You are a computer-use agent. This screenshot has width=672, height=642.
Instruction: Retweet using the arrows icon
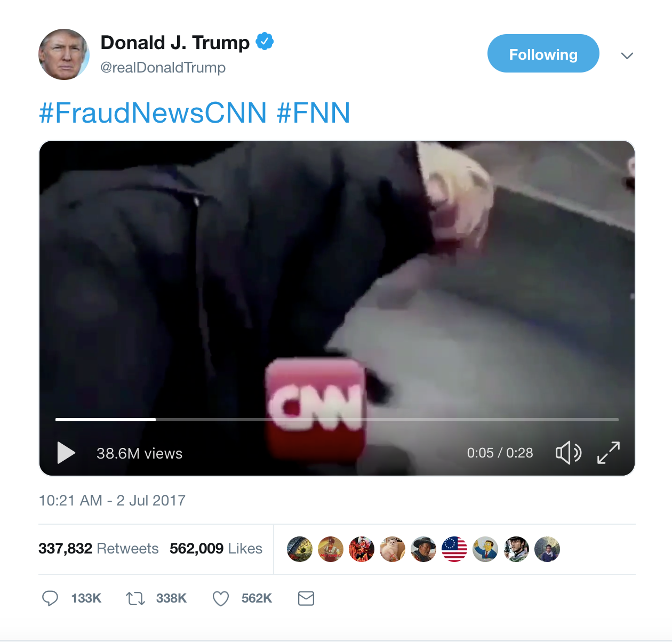[x=135, y=598]
